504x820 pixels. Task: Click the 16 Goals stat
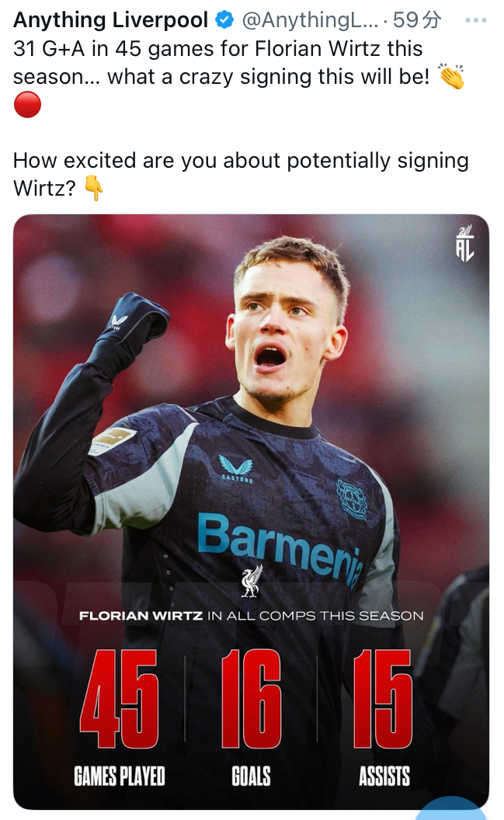click(x=251, y=717)
